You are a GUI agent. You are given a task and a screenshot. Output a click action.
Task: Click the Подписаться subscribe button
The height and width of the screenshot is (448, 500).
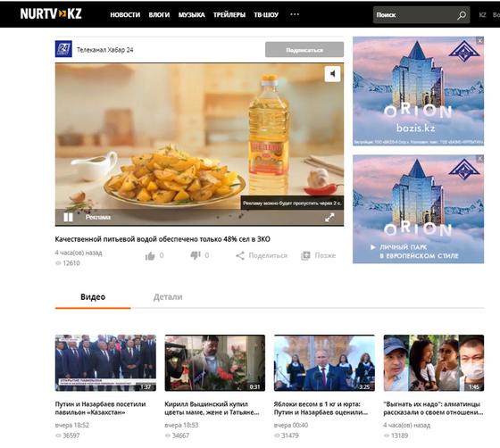coord(304,50)
